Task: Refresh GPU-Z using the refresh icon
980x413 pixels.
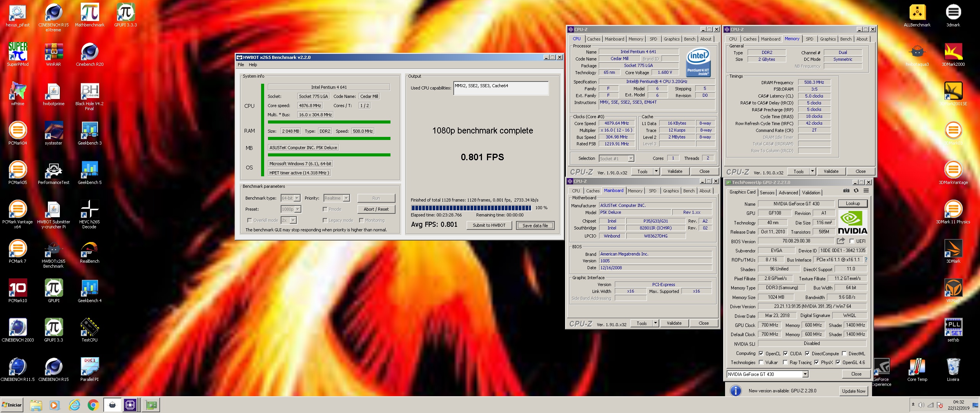Action: click(856, 191)
